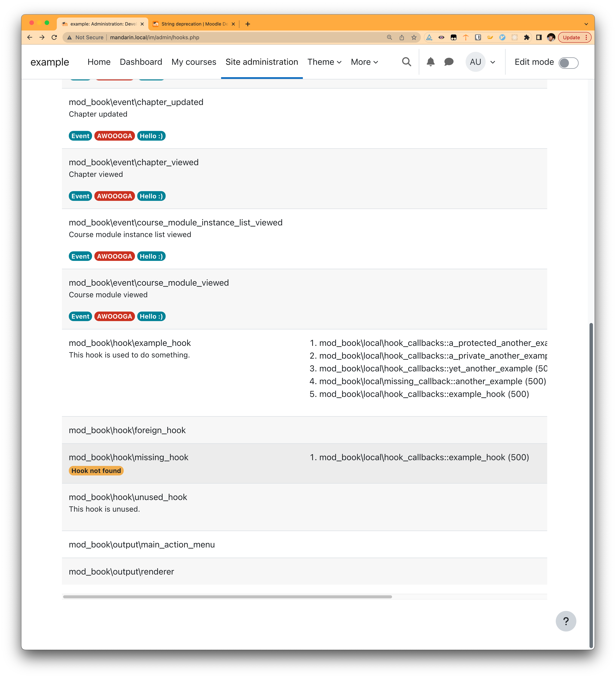Click the example site name link

coord(50,62)
